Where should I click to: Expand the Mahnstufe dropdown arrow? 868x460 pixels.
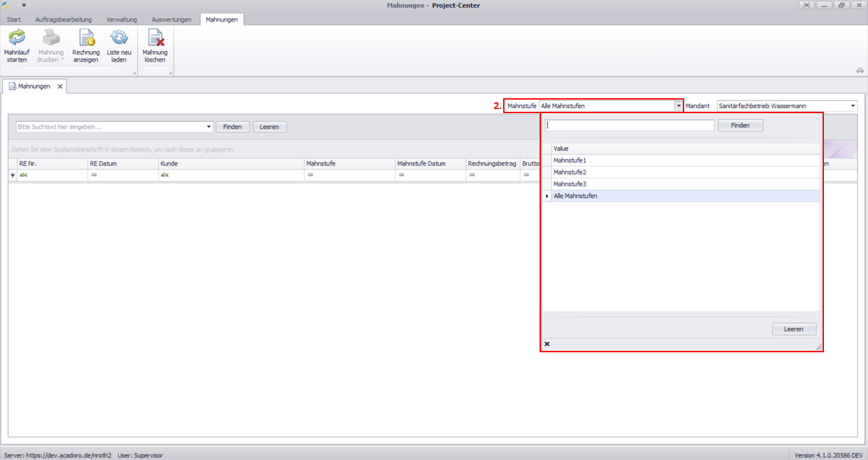pyautogui.click(x=678, y=106)
